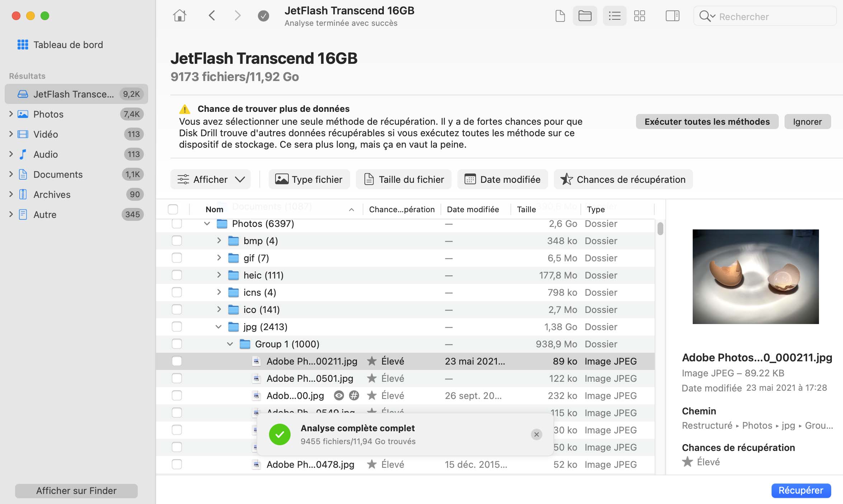The image size is (843, 504).
Task: Go to the Home dashboard icon
Action: [x=180, y=16]
